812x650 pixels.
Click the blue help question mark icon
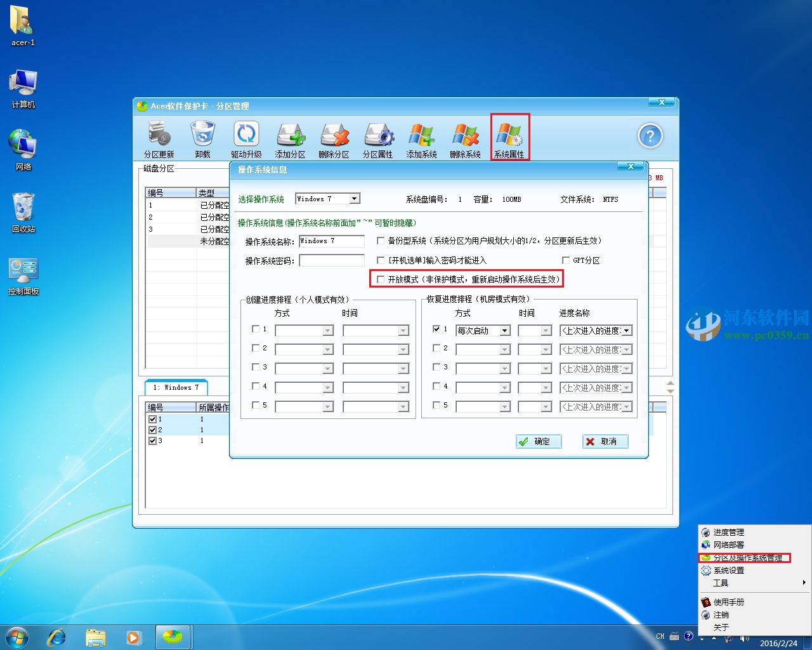tap(650, 136)
